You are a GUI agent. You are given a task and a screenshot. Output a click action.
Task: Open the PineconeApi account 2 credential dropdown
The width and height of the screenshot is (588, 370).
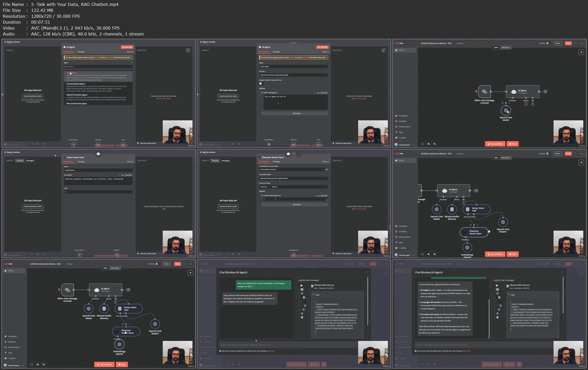click(x=292, y=169)
